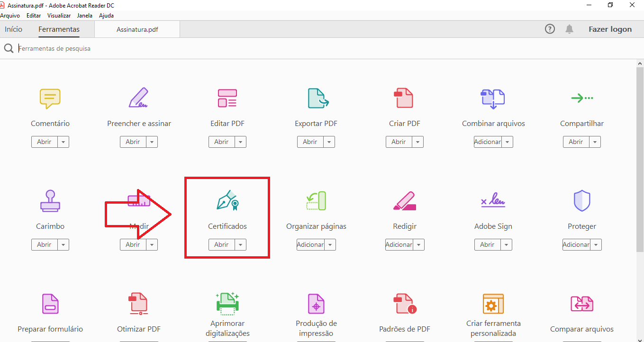This screenshot has height=342, width=644.
Task: Open the Visualizar menu
Action: (59, 16)
